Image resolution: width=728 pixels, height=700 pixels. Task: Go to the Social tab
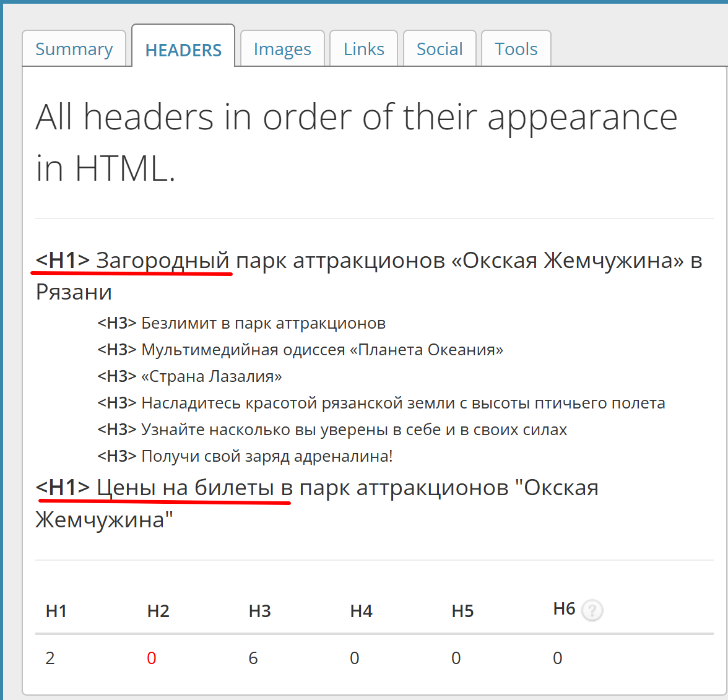440,49
